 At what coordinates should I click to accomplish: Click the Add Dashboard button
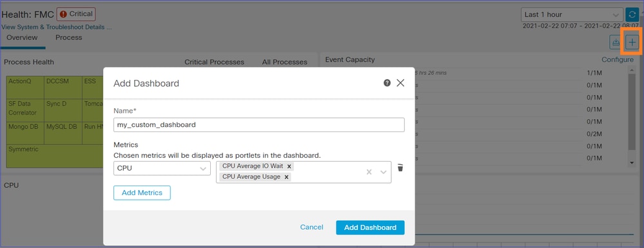(370, 227)
